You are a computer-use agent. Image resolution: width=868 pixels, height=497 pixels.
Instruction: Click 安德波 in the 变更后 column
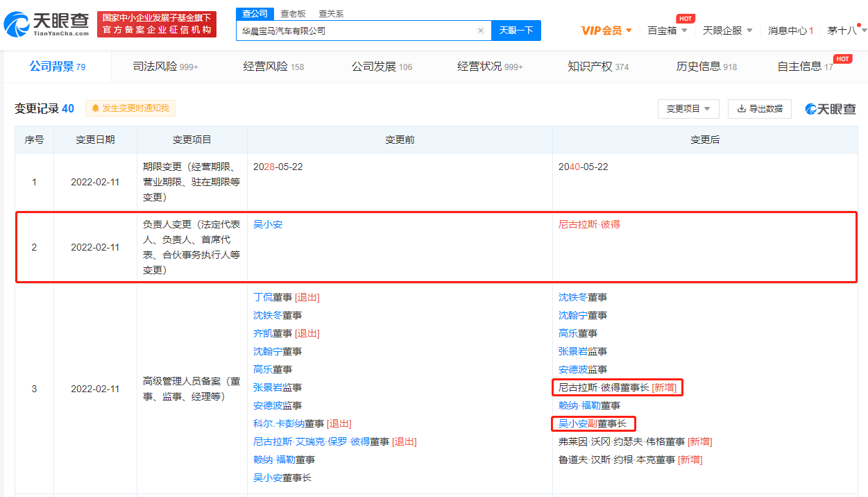tap(573, 369)
